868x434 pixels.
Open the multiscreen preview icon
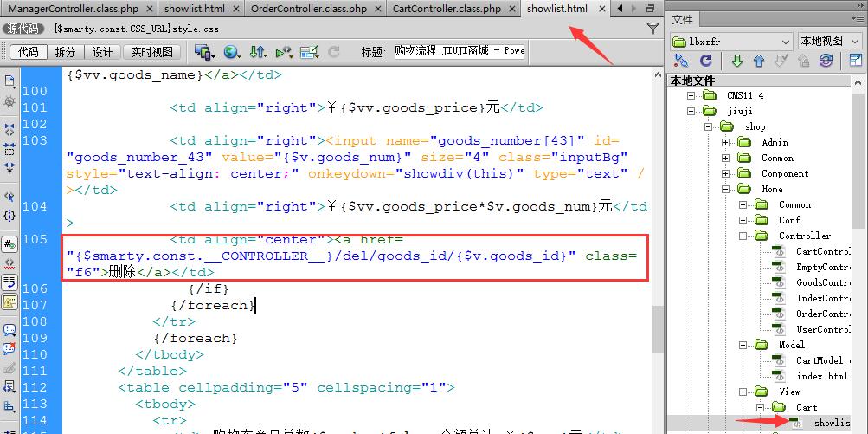coord(204,52)
